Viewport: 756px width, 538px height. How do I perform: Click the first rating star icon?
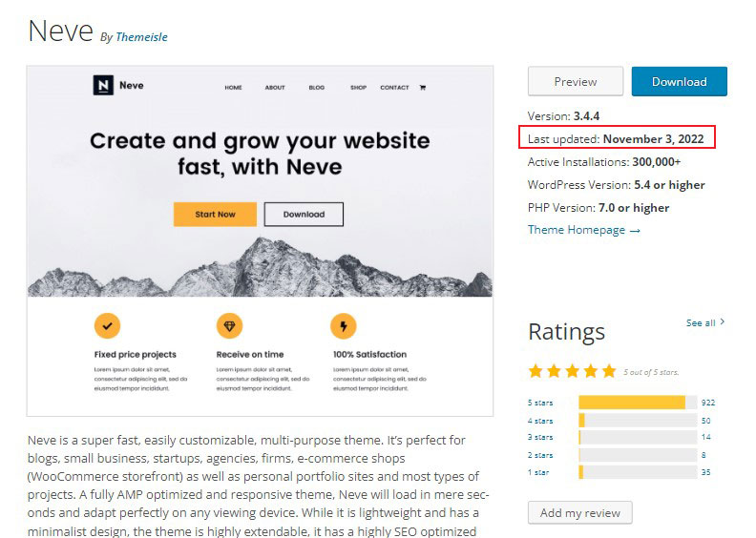(535, 371)
